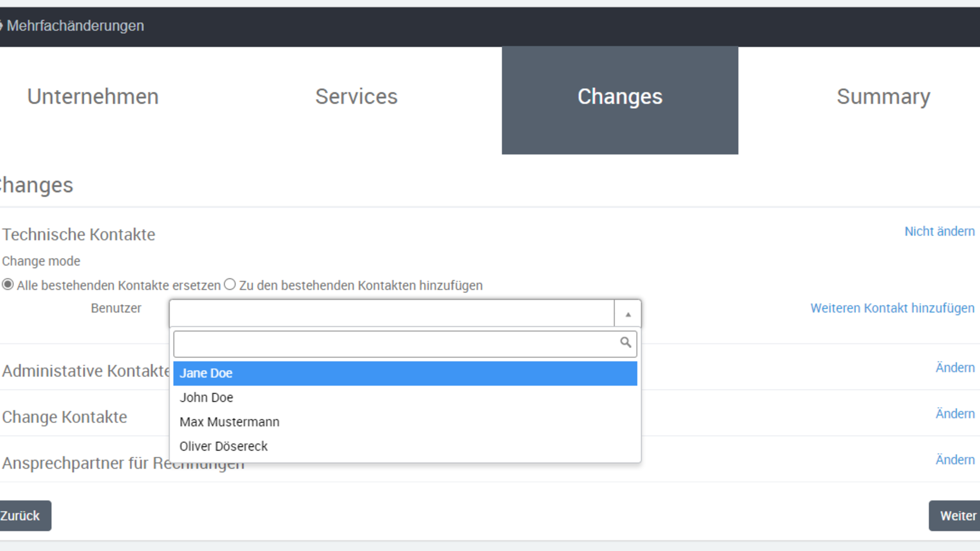Choose John Doe from user list

405,397
